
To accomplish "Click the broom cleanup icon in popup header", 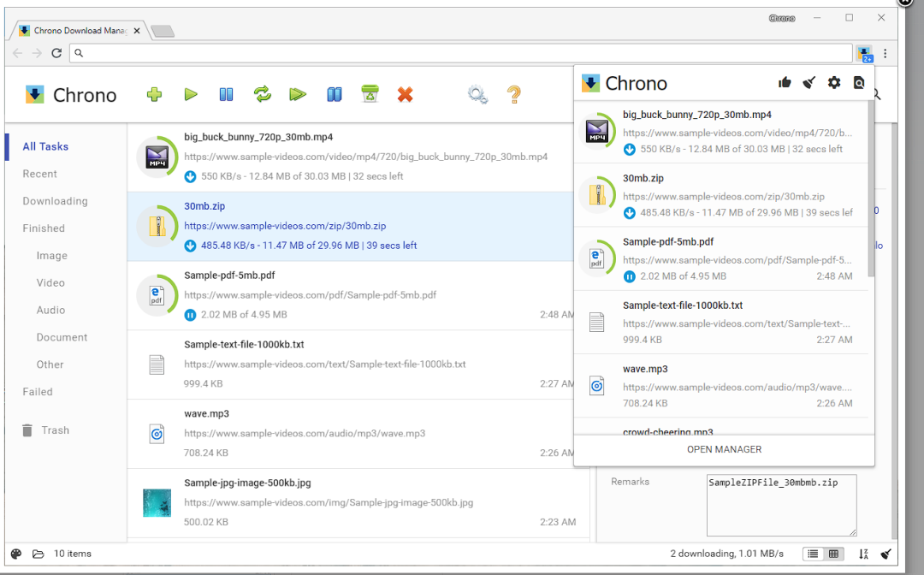I will coord(809,83).
